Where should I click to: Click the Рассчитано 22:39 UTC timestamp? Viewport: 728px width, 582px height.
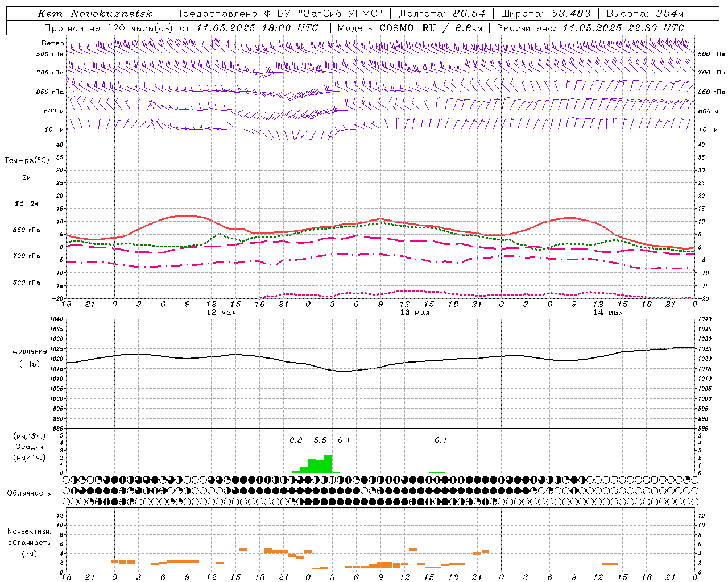point(590,28)
